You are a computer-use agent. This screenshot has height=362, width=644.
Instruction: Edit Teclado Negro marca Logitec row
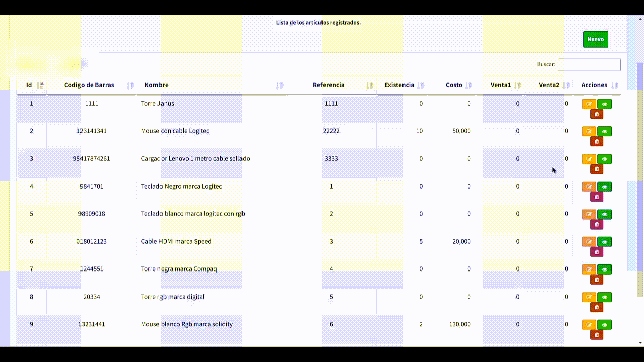point(589,187)
